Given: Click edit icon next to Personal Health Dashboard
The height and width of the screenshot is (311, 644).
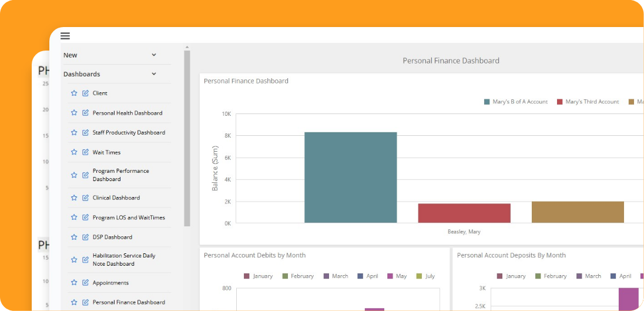Looking at the screenshot, I should 86,113.
